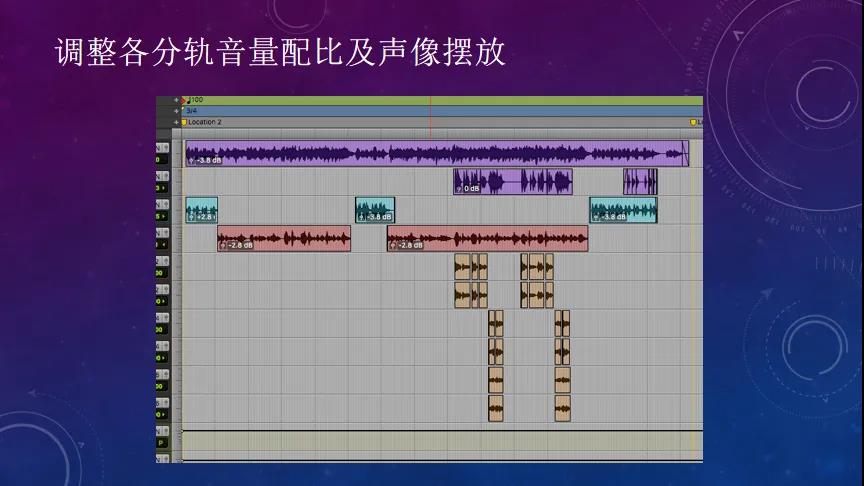Select right tan clip on ninth track
Image resolution: width=864 pixels, height=486 pixels.
[563, 380]
